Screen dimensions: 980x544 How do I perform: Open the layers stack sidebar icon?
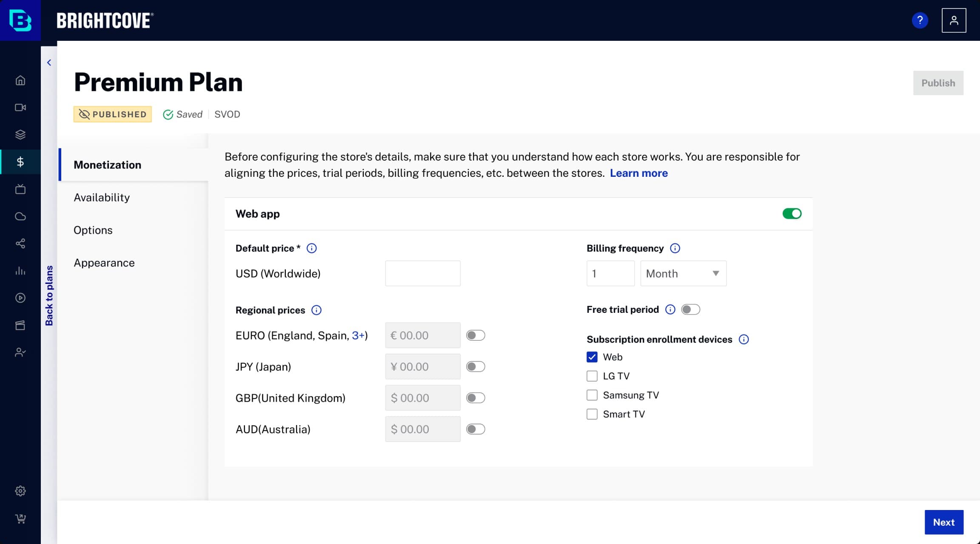tap(20, 135)
